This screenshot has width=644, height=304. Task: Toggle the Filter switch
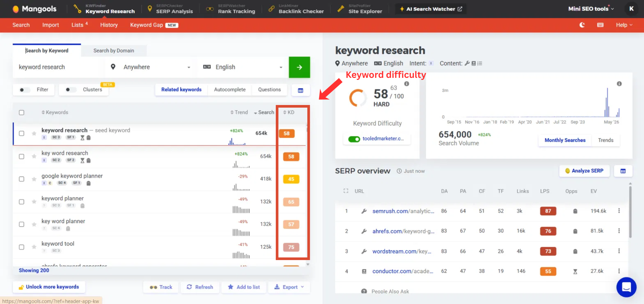24,90
